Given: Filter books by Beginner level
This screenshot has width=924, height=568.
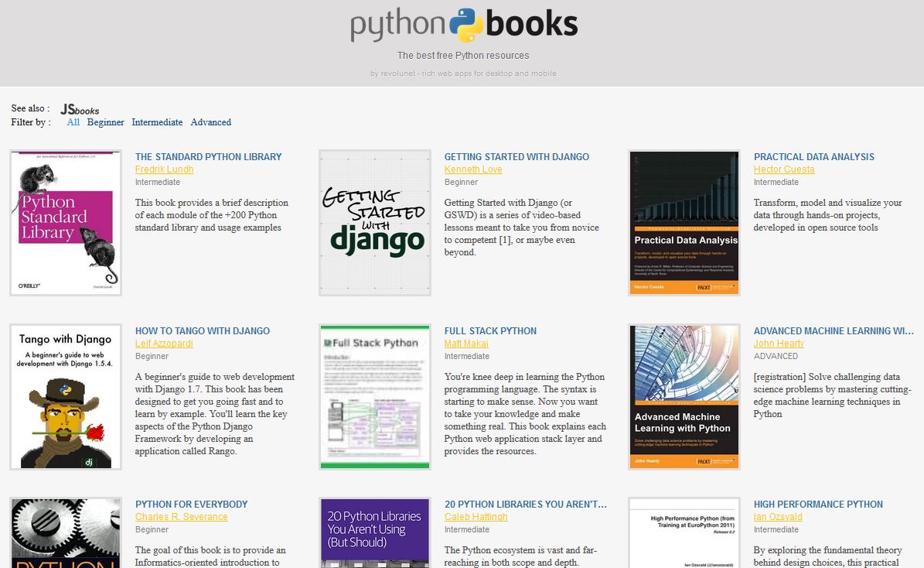Looking at the screenshot, I should click(105, 122).
